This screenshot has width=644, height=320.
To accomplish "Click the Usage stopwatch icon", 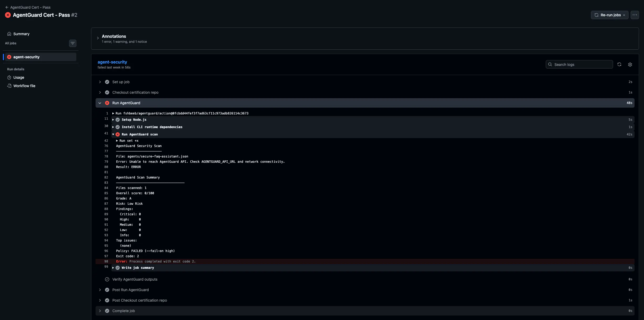I will (x=9, y=77).
